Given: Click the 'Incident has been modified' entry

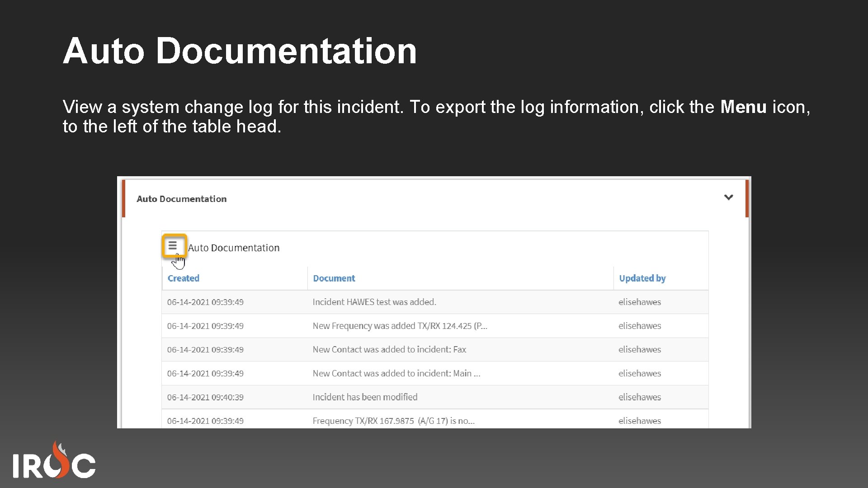Looking at the screenshot, I should (x=364, y=397).
